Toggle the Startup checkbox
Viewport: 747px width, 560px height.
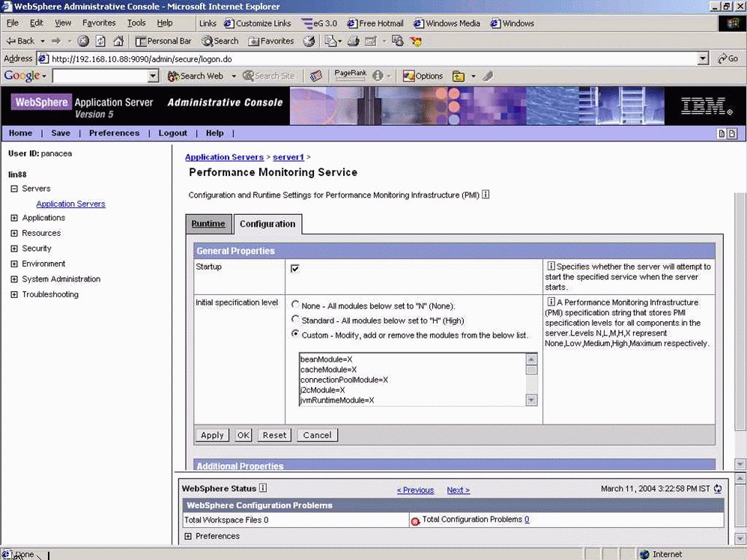pos(295,269)
